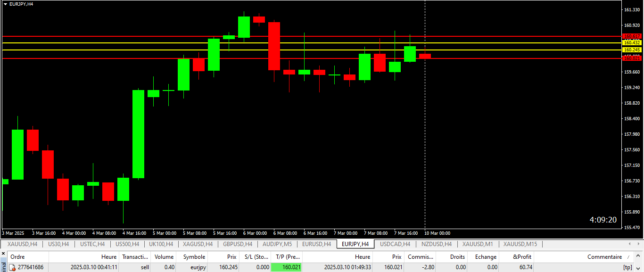This screenshot has height=272, width=644.
Task: Sort orders by the Ordre column header
Action: pos(17,257)
